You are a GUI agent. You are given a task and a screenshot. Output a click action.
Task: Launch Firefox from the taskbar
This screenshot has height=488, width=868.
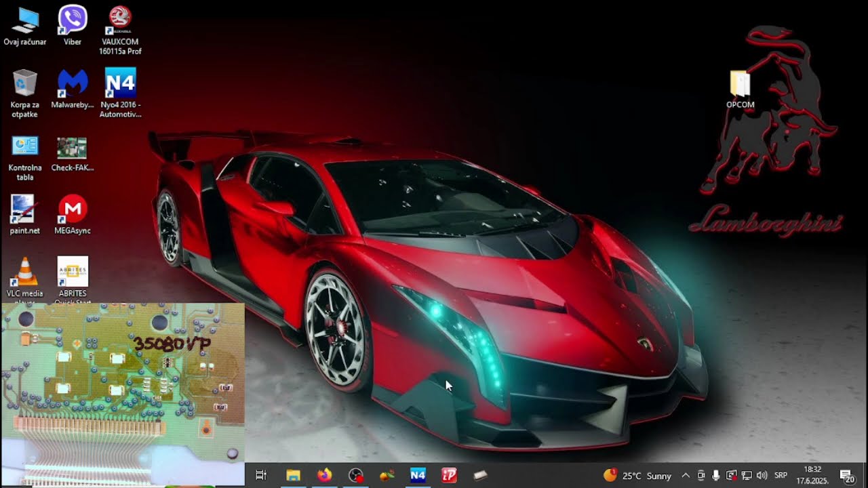coord(324,476)
